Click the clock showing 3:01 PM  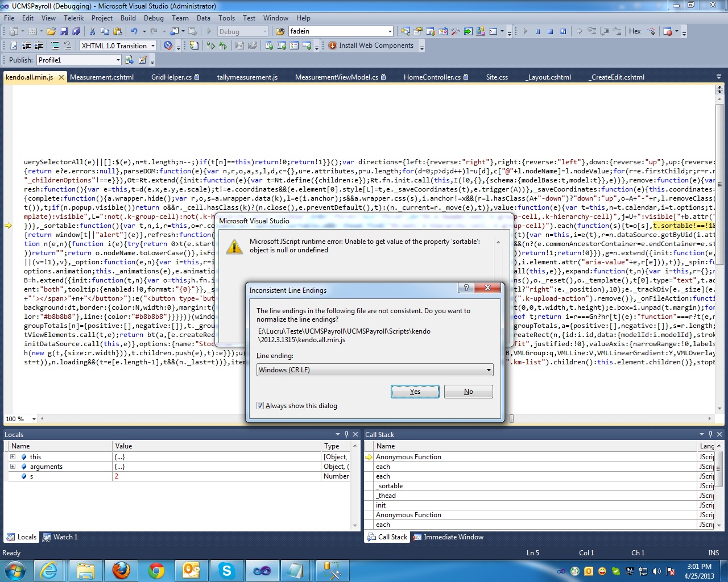pyautogui.click(x=699, y=567)
